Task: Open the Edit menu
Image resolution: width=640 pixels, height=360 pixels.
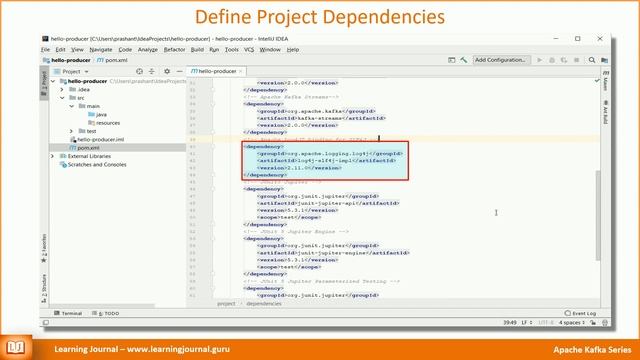Action: 60,49
